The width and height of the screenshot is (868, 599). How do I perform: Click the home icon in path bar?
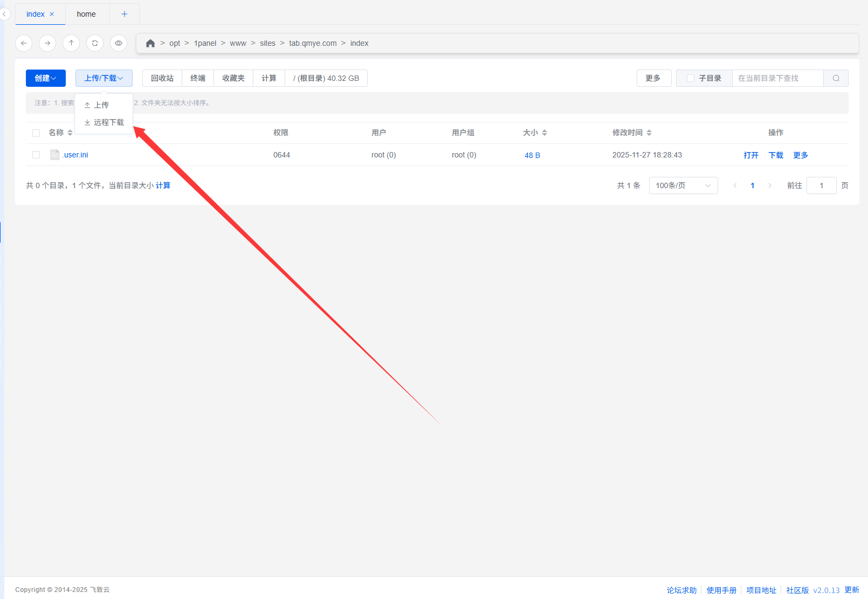tap(150, 43)
